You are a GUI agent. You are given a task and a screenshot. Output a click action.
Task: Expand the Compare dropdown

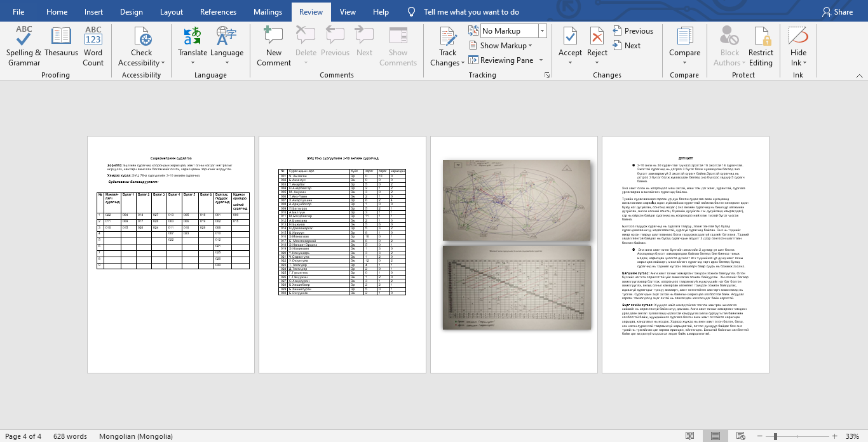point(684,63)
